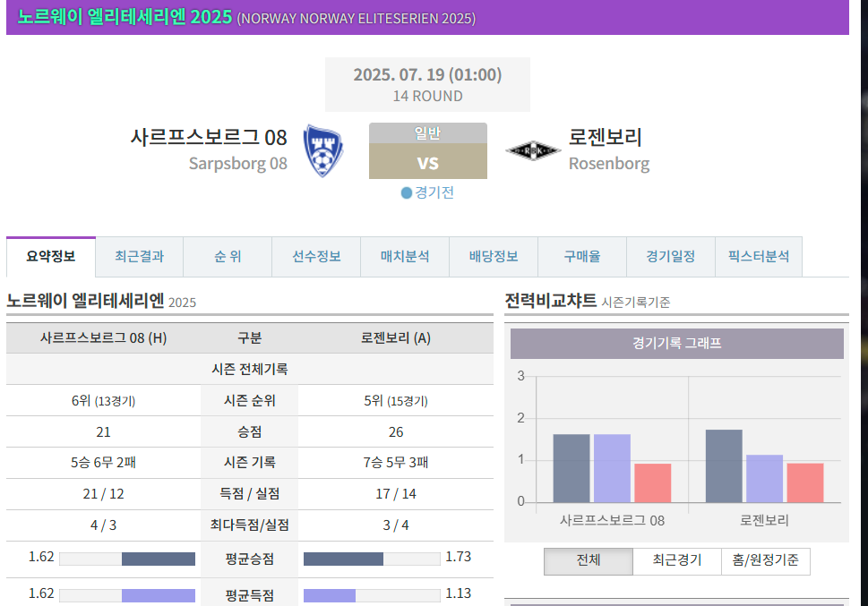Click the 5위 (15경기) ranking cell

click(x=396, y=401)
